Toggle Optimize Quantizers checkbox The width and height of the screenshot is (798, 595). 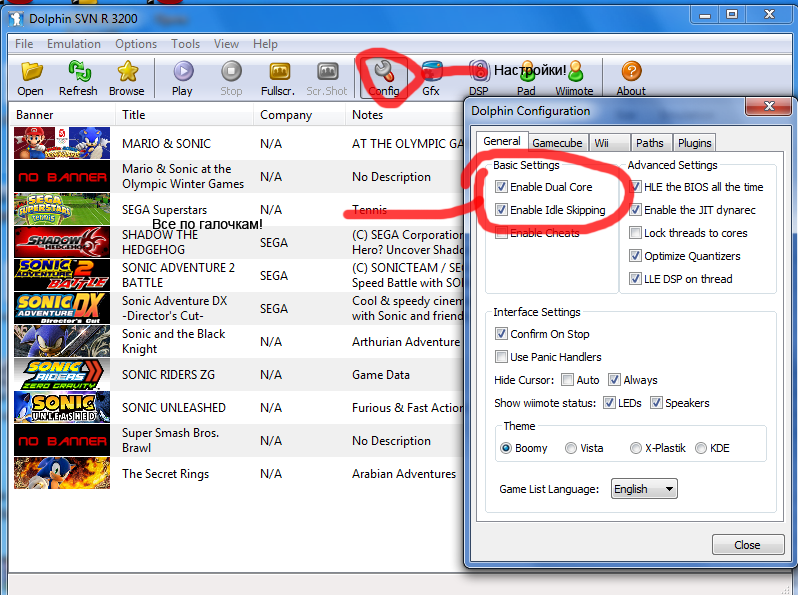click(x=635, y=256)
